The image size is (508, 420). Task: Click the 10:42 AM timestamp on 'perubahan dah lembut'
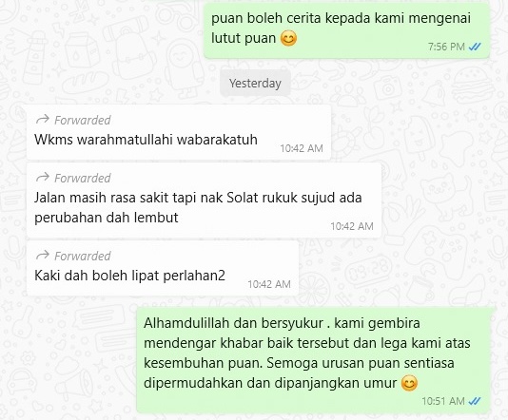click(352, 226)
